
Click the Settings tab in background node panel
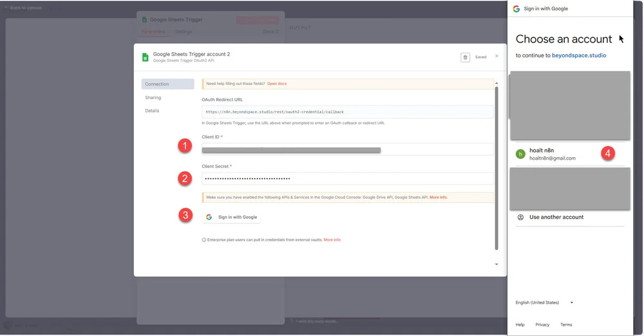[x=183, y=32]
